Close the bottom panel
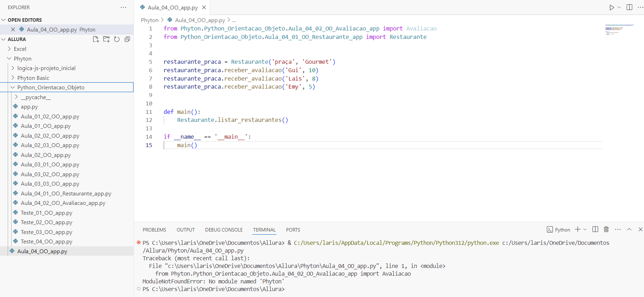This screenshot has width=644, height=297. (x=640, y=229)
